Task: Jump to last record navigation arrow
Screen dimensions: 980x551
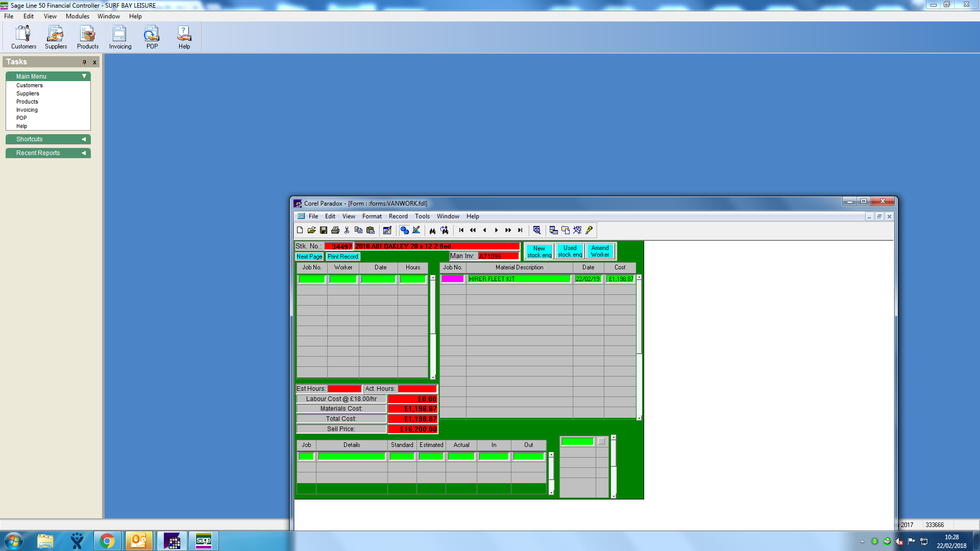Action: coord(520,231)
